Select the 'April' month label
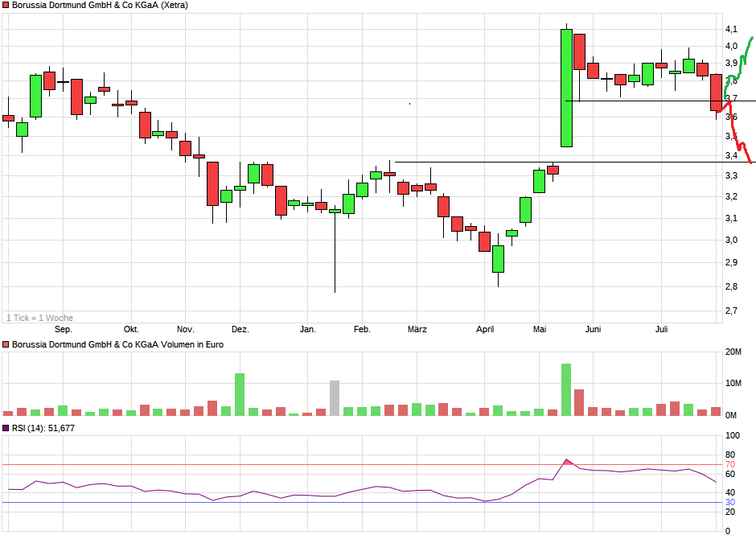 click(485, 329)
